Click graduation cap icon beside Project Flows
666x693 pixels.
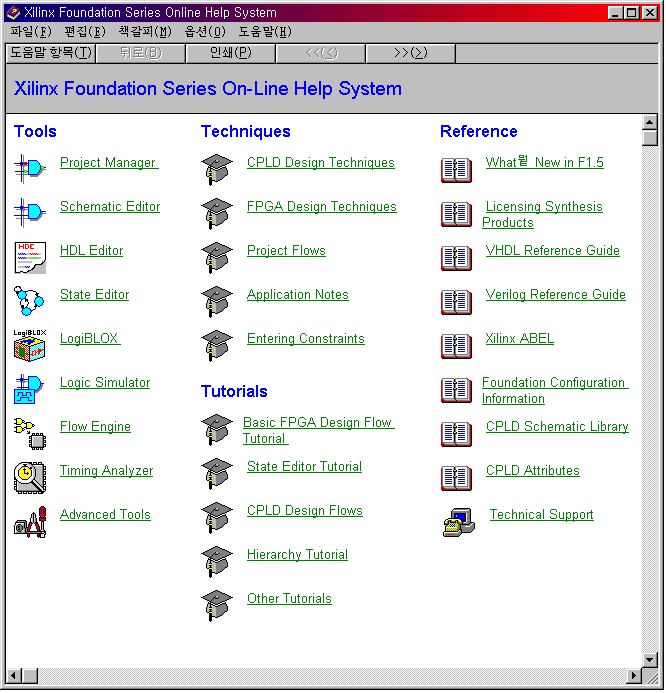click(217, 258)
